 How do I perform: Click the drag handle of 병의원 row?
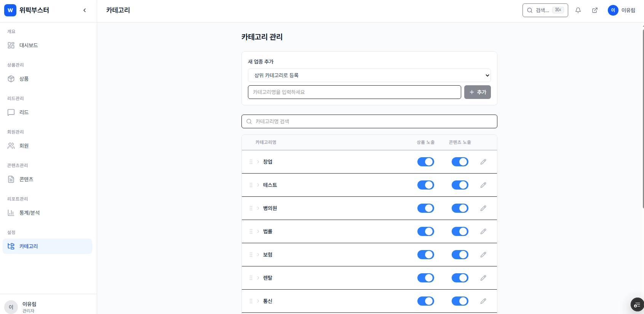click(251, 208)
